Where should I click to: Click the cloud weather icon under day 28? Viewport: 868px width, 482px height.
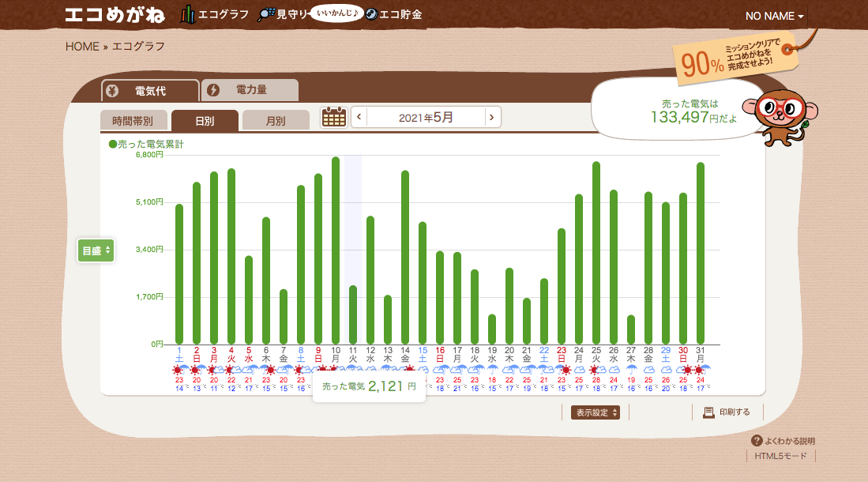(648, 370)
